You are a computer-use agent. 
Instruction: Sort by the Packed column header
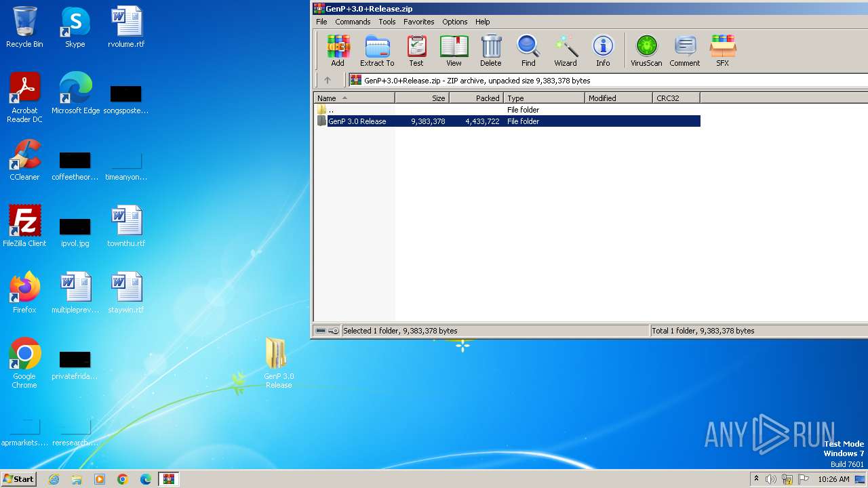click(x=476, y=98)
